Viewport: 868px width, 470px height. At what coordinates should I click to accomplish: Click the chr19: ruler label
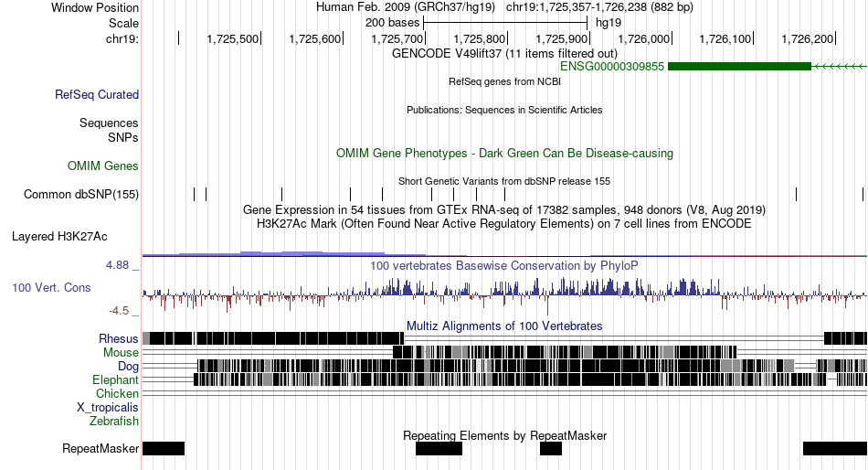point(122,38)
